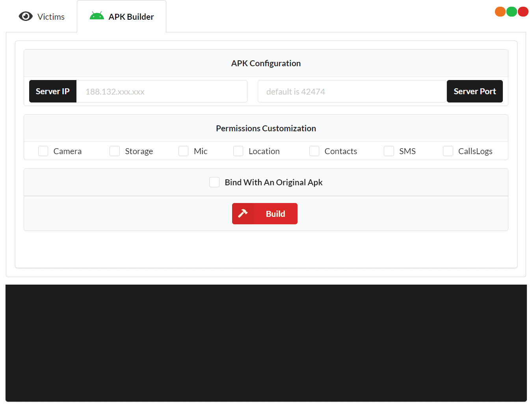The width and height of the screenshot is (532, 408).
Task: Click the orange window control circle
Action: (500, 11)
